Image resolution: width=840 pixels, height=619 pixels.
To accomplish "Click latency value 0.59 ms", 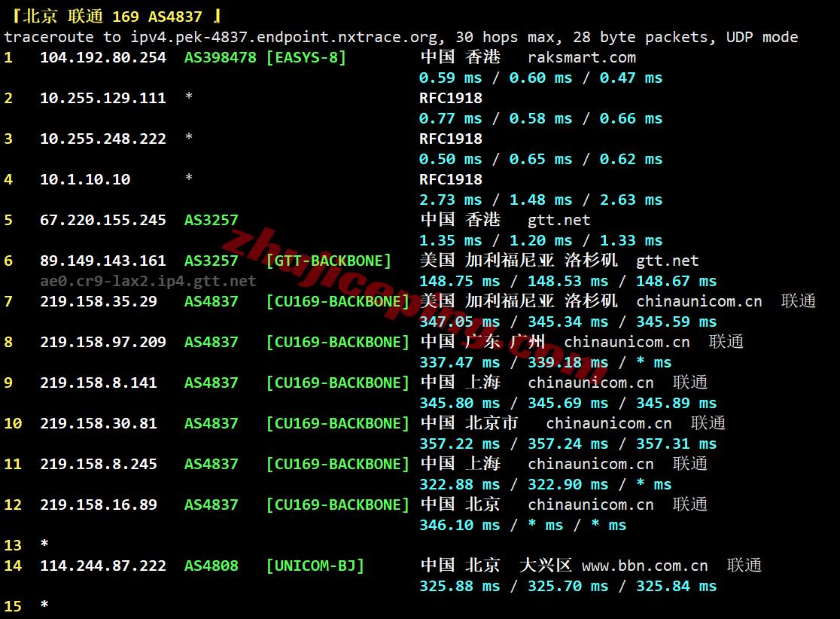I will [451, 78].
